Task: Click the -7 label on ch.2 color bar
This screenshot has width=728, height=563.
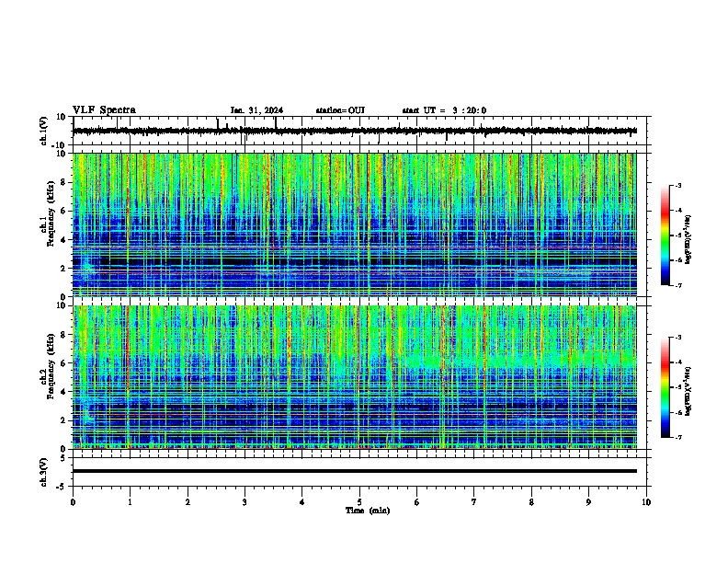Action: (x=678, y=437)
